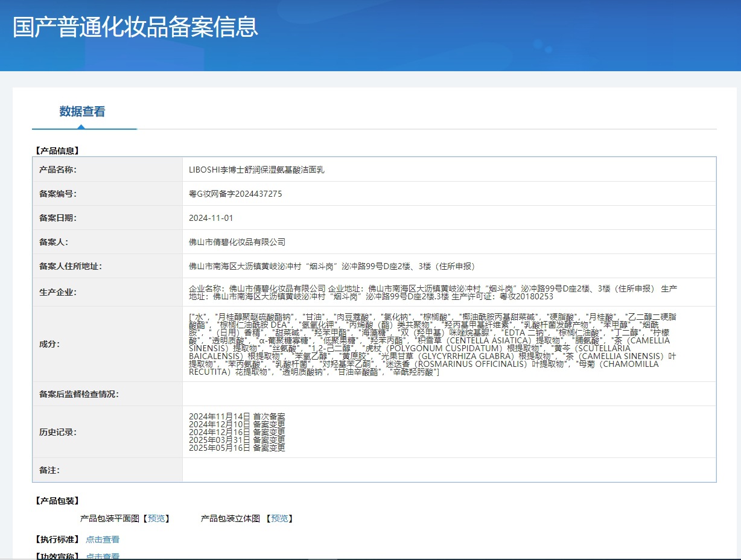Select the filer address value text
741x560 pixels.
332,266
